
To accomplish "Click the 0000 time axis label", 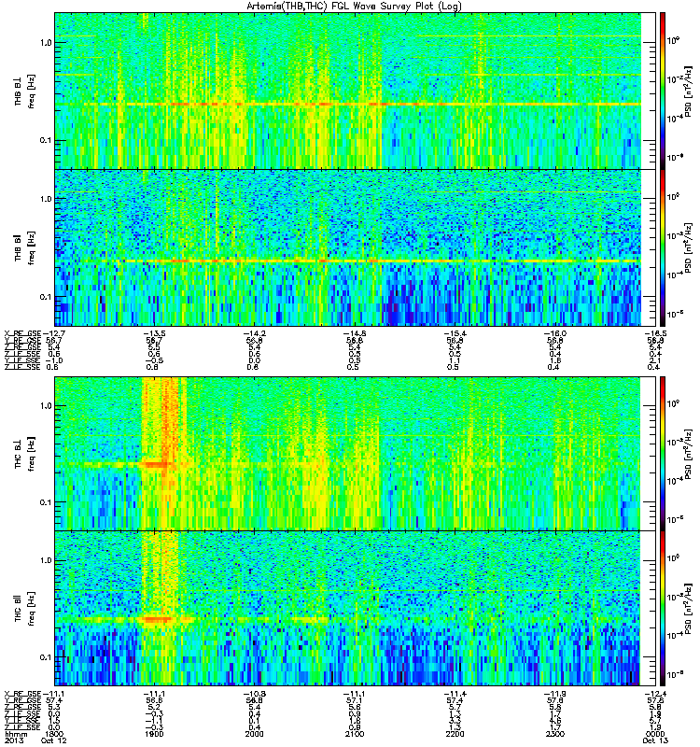I will pyautogui.click(x=655, y=734).
